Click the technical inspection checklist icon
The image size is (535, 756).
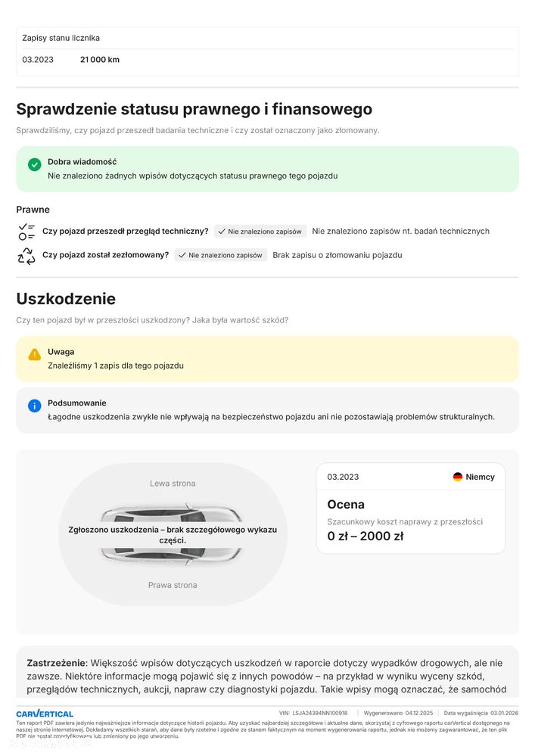click(x=26, y=232)
